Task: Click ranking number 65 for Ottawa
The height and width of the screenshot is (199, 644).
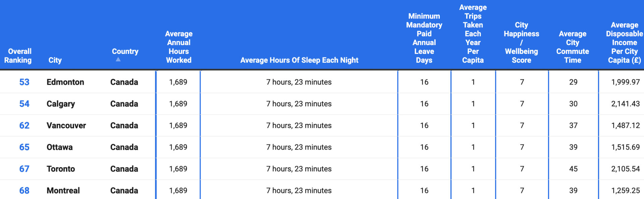Action: [24, 147]
